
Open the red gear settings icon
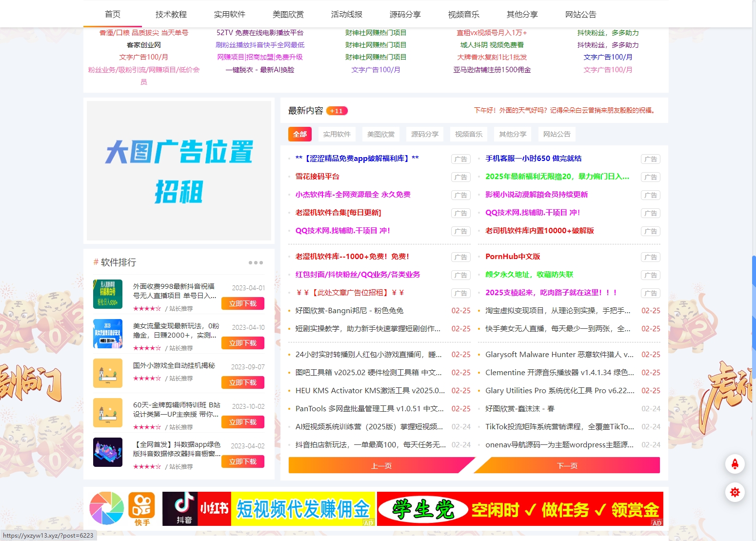735,492
